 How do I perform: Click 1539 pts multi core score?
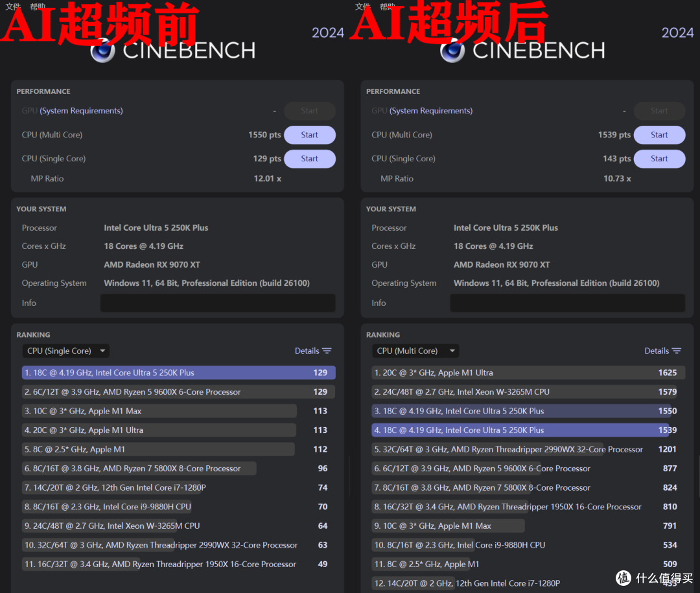(x=614, y=135)
